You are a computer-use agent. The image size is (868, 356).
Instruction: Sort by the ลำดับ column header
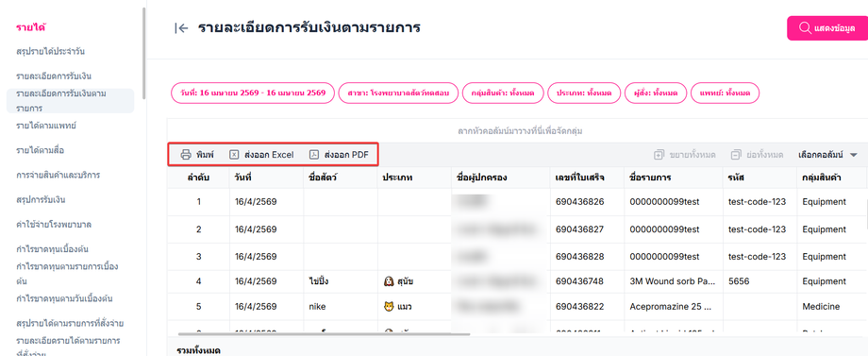click(199, 178)
